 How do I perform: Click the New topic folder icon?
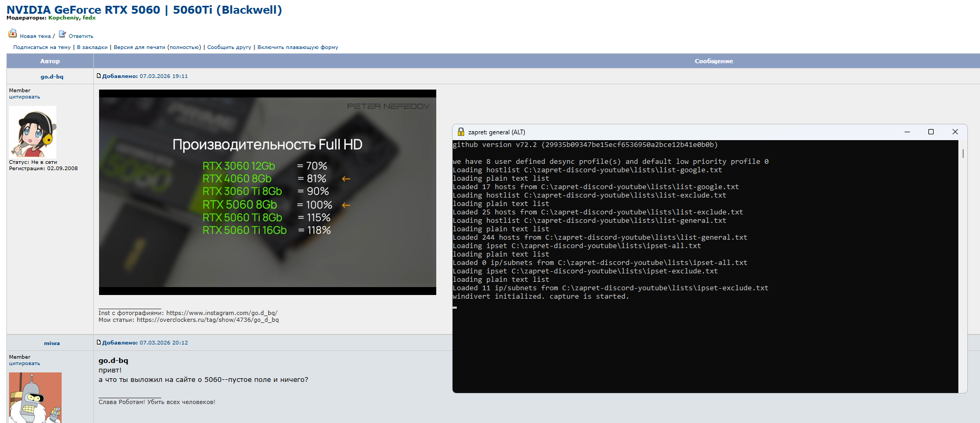click(x=13, y=34)
